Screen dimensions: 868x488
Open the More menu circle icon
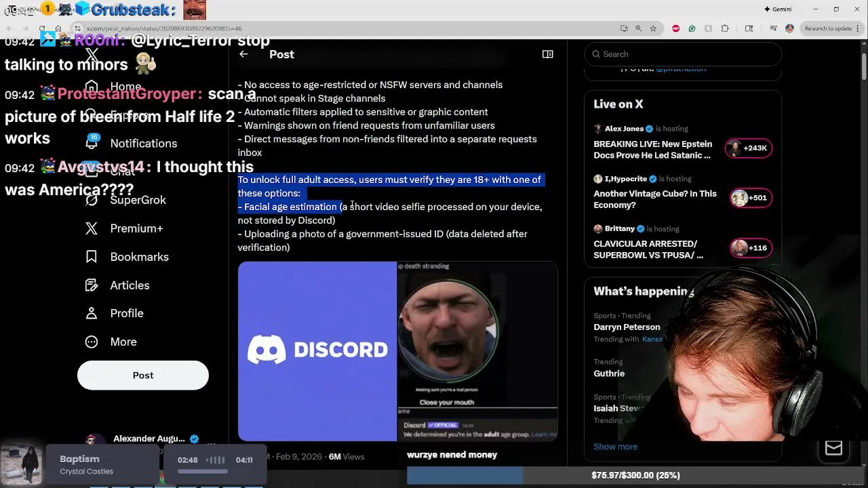pyautogui.click(x=92, y=342)
